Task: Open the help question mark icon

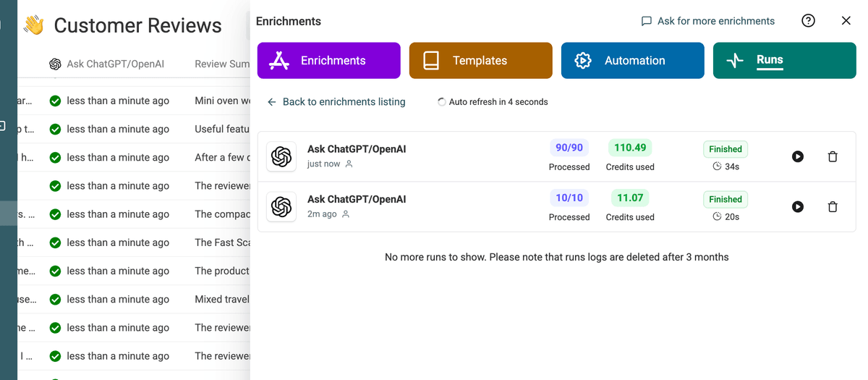Action: click(x=809, y=21)
